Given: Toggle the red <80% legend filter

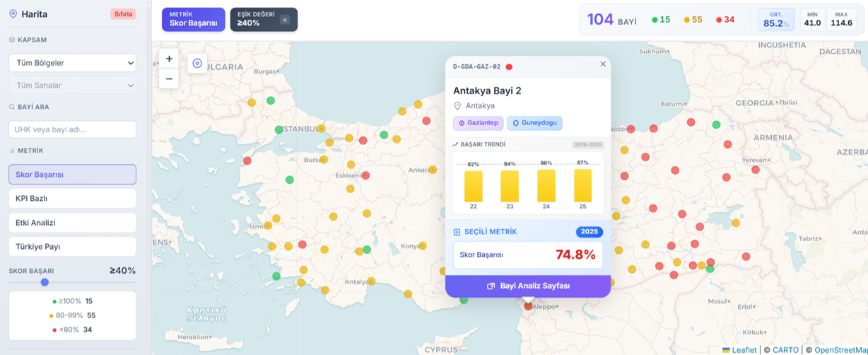Looking at the screenshot, I should [72, 330].
